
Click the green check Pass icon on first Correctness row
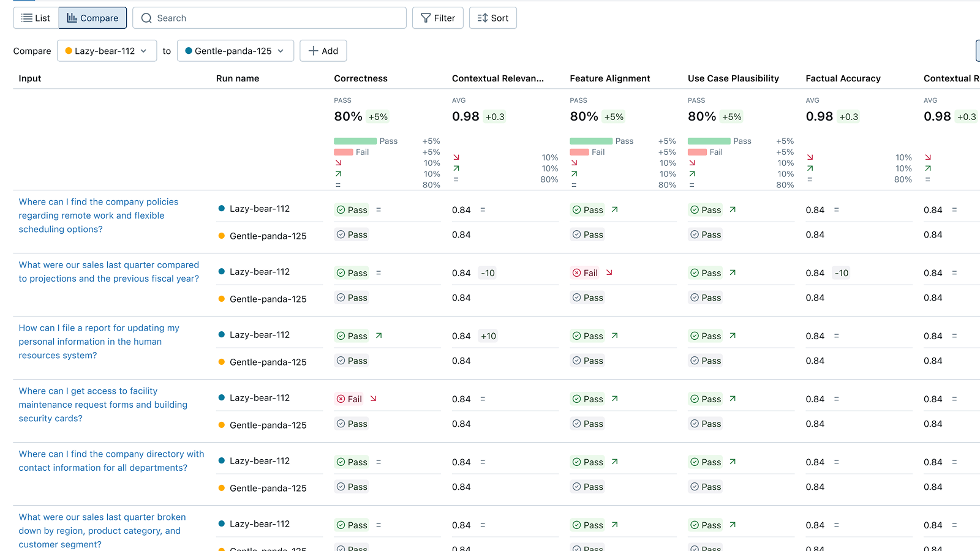(342, 209)
